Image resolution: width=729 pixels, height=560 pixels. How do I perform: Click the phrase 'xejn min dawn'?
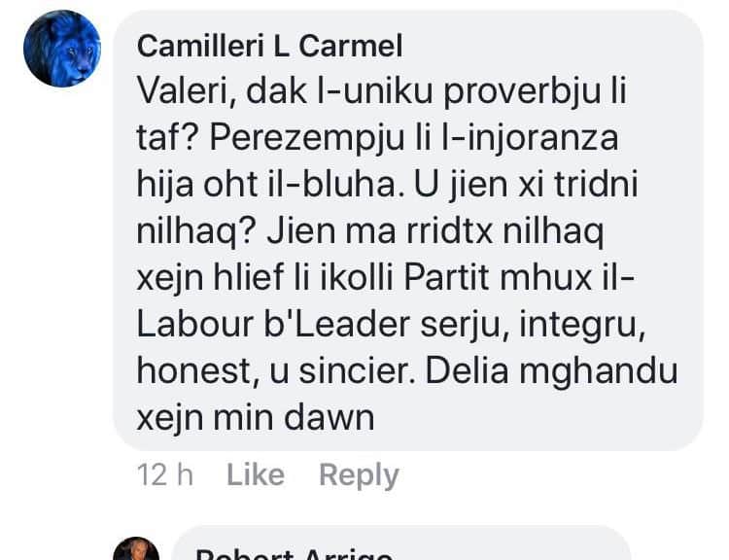click(x=256, y=418)
